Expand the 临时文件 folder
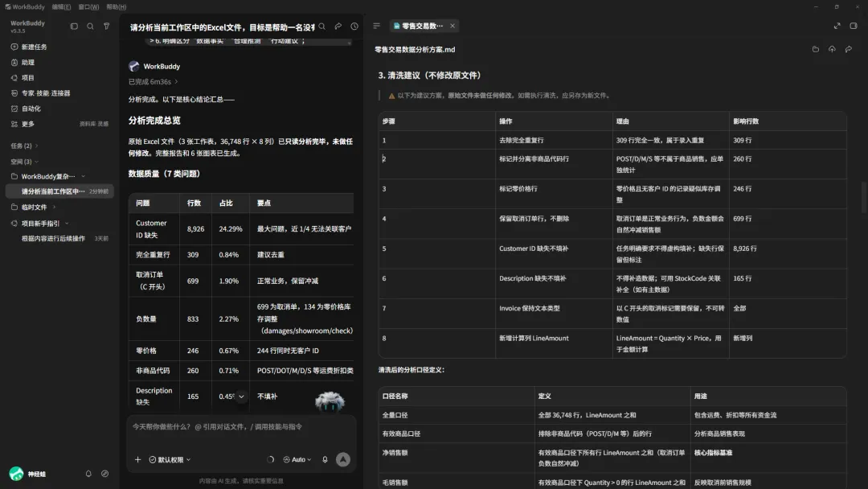This screenshot has width=868, height=489. (34, 208)
